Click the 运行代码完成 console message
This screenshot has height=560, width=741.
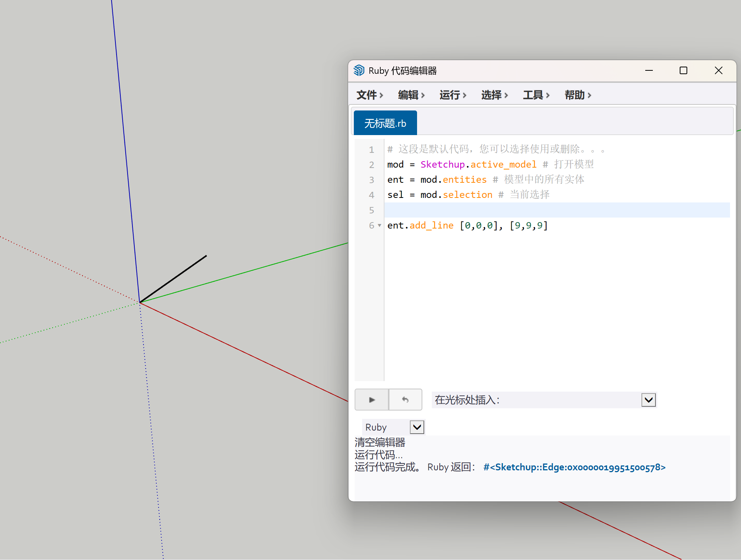click(x=387, y=467)
